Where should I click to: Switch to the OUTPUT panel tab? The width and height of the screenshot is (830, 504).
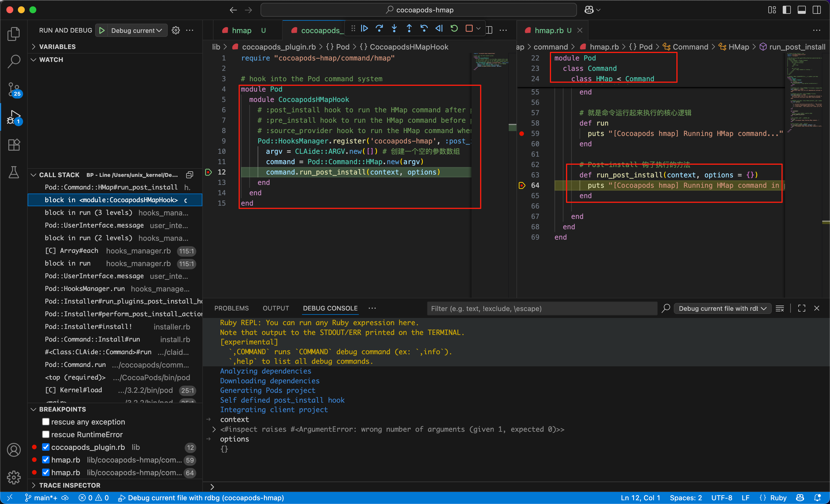(276, 308)
